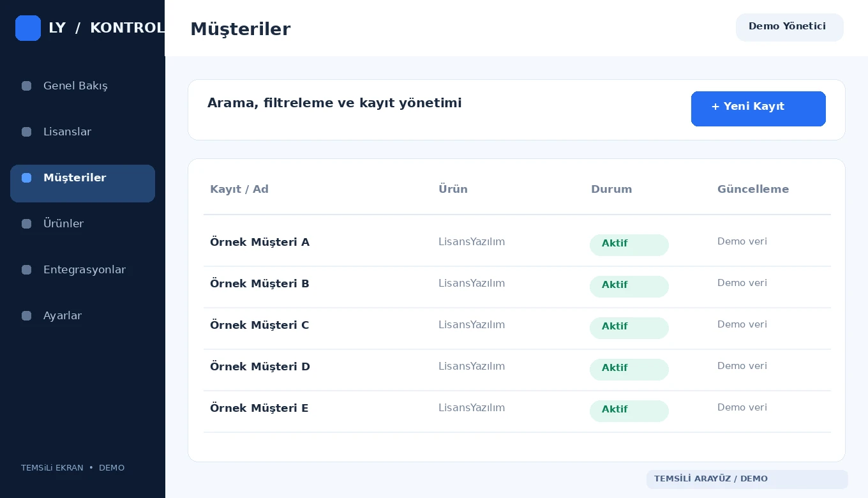The width and height of the screenshot is (868, 498).
Task: Click the Durum column header
Action: 611,189
